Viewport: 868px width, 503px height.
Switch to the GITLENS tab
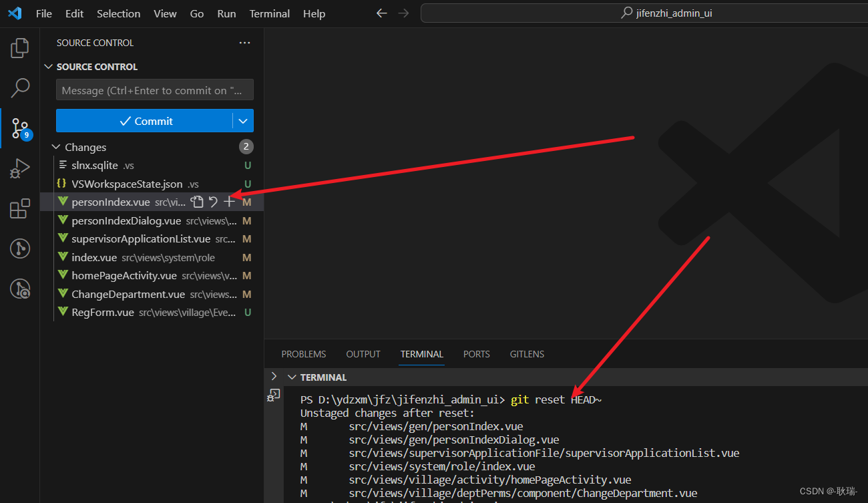click(527, 354)
